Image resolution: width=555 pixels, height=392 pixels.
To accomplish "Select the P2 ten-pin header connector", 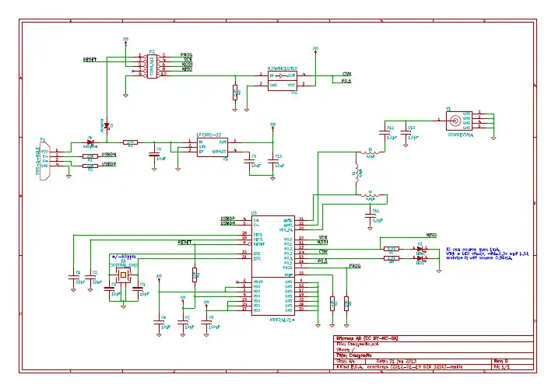I will click(152, 66).
